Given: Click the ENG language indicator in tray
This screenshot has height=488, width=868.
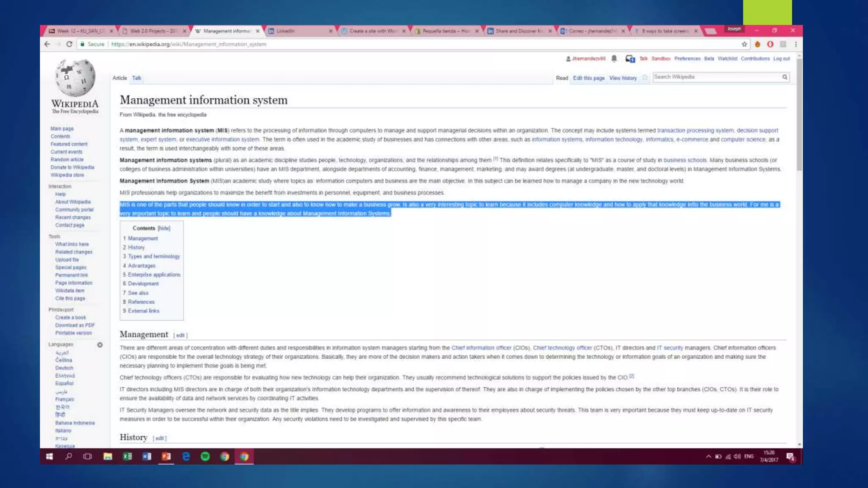Looking at the screenshot, I should pos(749,457).
